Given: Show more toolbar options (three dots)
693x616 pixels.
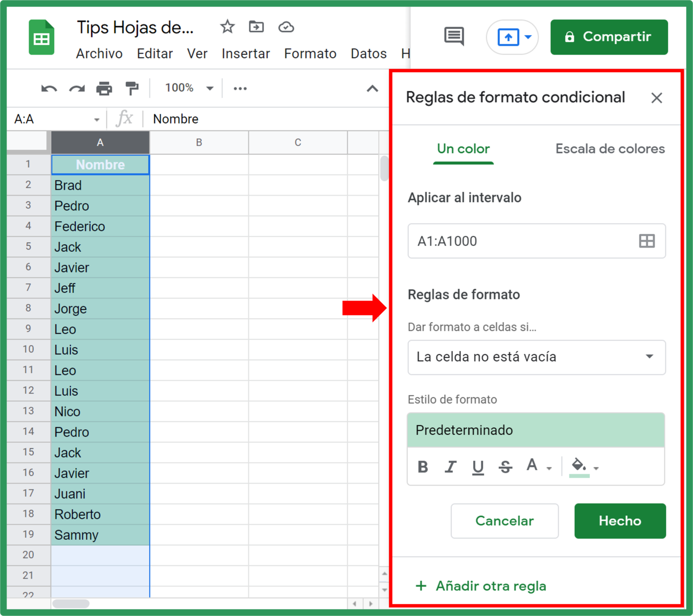Looking at the screenshot, I should pyautogui.click(x=240, y=88).
